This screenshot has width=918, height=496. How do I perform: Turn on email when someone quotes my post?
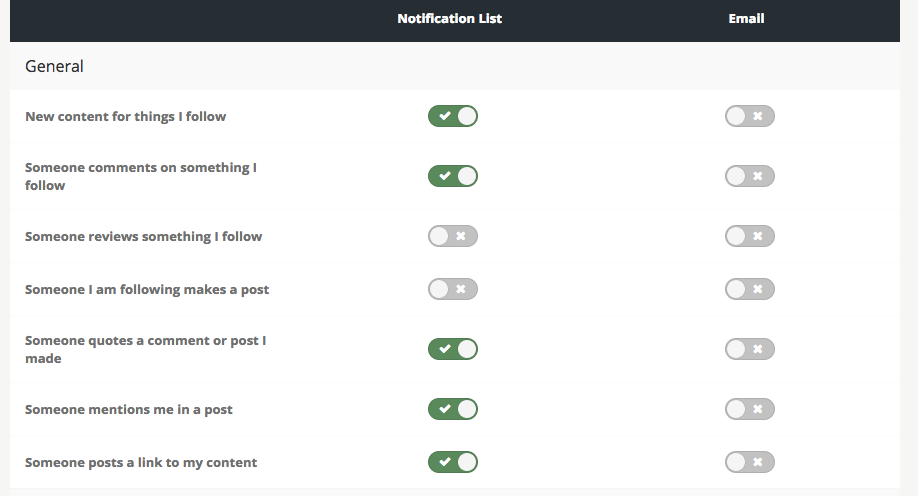[749, 349]
